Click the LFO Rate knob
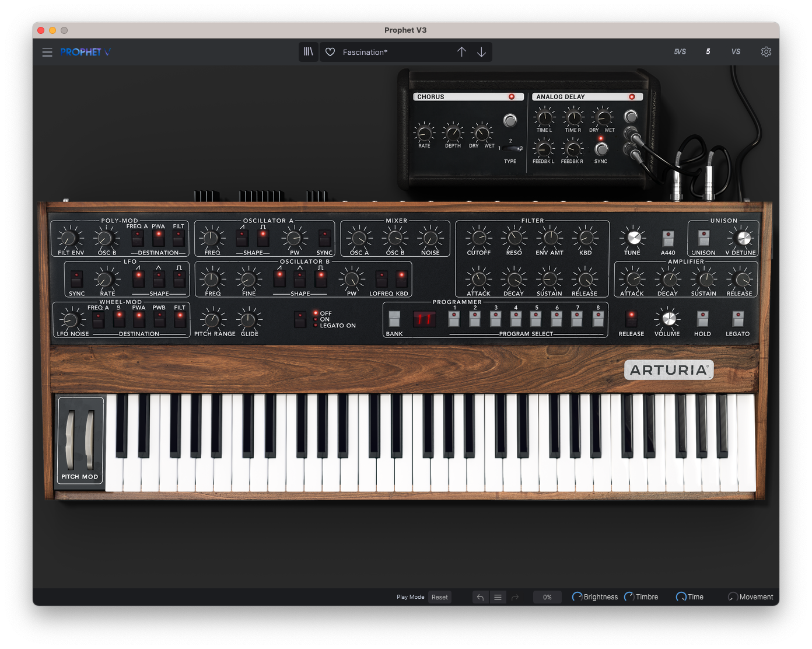This screenshot has width=812, height=649. pyautogui.click(x=106, y=279)
